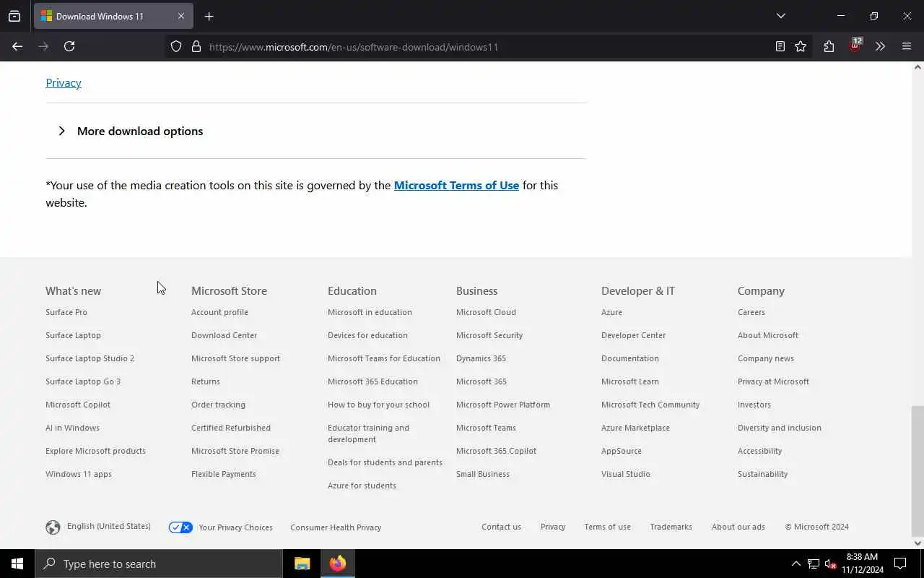Open Flexible Payments link
This screenshot has height=578, width=924.
[224, 474]
